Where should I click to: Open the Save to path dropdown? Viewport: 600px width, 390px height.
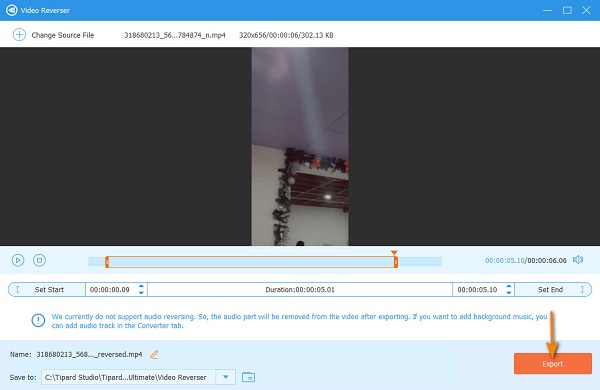(225, 377)
